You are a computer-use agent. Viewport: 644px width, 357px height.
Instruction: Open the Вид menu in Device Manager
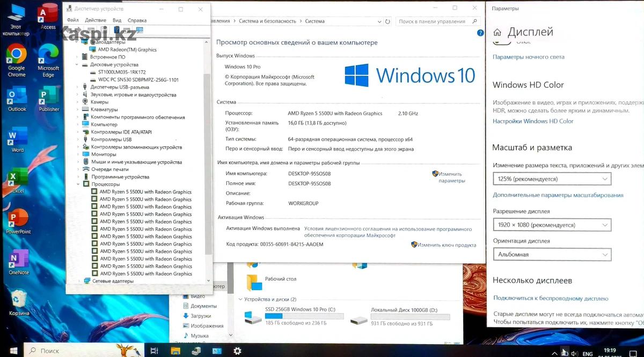pos(117,20)
